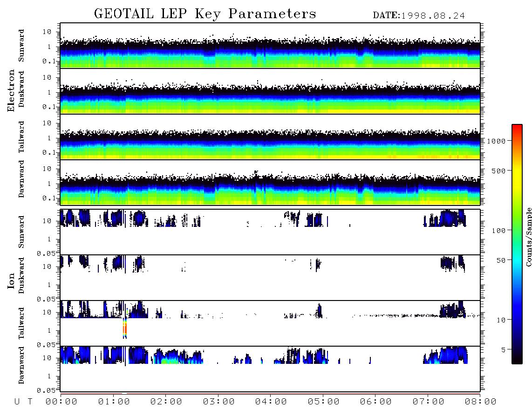532x410 pixels.
Task: Click the 07:00 time tick label
Action: [x=428, y=402]
